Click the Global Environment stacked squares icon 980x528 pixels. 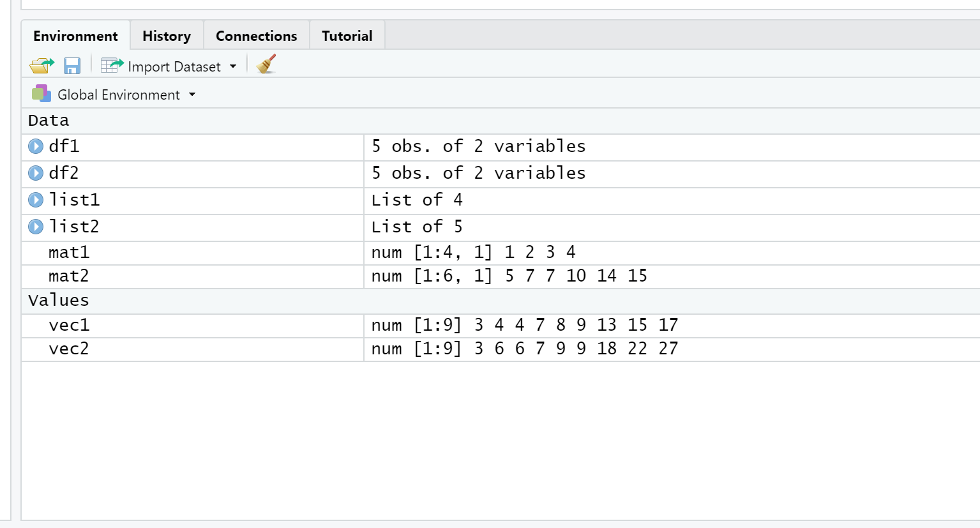pyautogui.click(x=41, y=94)
